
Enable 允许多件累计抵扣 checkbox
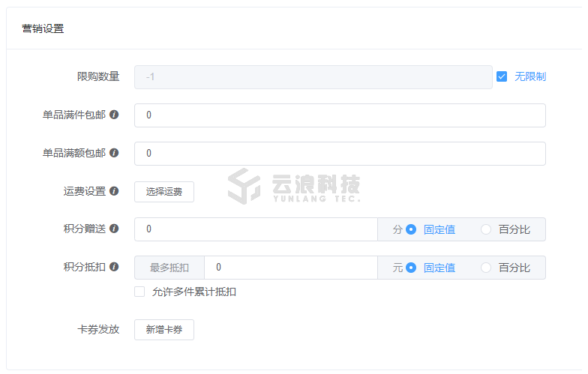[x=139, y=292]
